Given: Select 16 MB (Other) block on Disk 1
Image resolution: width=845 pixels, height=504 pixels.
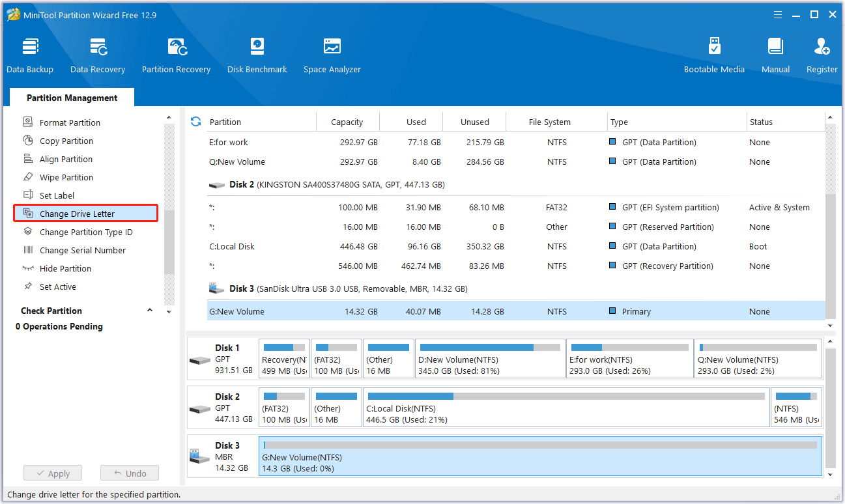Looking at the screenshot, I should (388, 358).
